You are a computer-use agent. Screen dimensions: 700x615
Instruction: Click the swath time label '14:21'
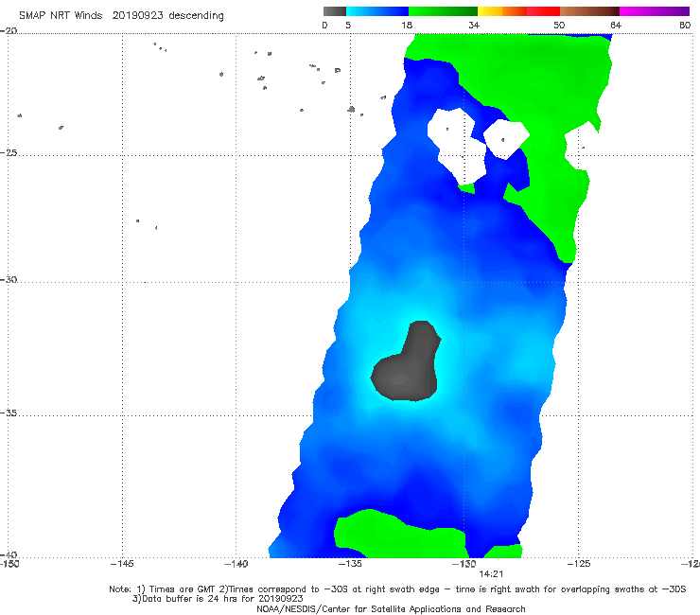pyautogui.click(x=491, y=574)
